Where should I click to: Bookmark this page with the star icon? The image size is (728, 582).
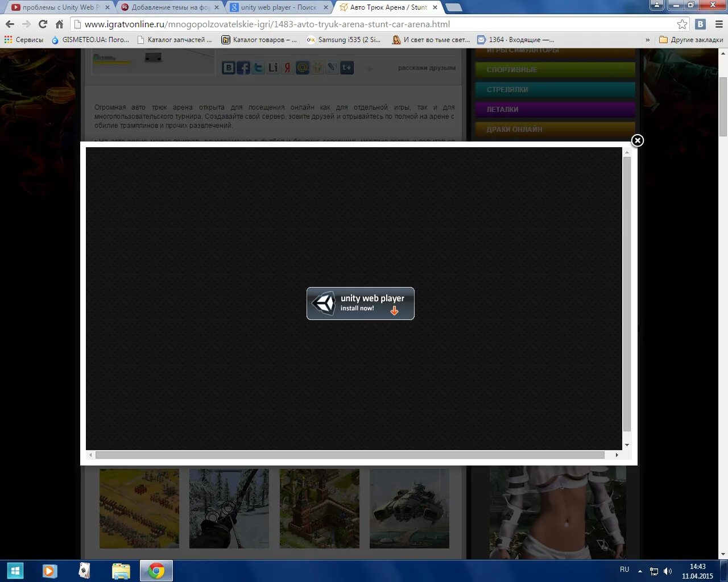tap(682, 24)
